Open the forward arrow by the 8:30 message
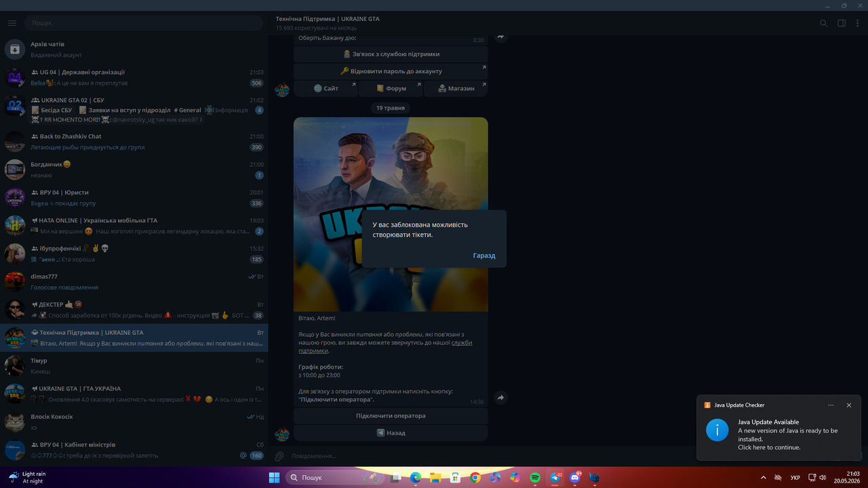Screen dimensions: 868x488 point(500,37)
